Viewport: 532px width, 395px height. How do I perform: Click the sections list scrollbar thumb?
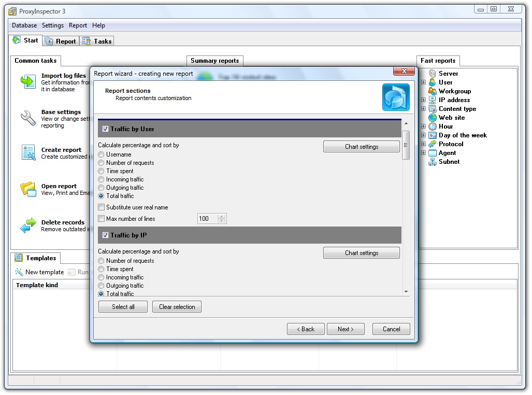pos(406,145)
